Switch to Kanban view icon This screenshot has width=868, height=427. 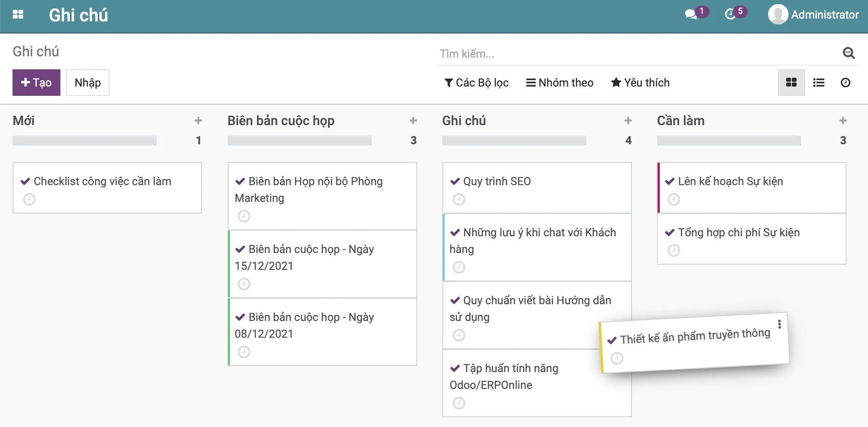(x=791, y=82)
